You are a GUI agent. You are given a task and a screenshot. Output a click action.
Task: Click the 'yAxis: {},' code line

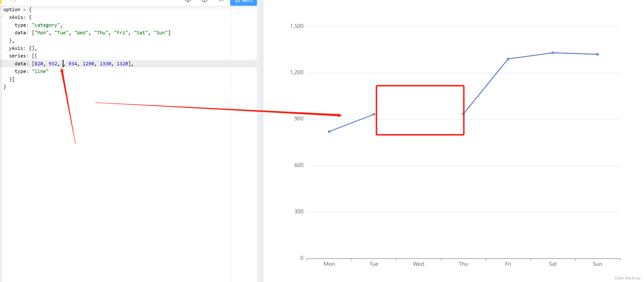coord(23,48)
